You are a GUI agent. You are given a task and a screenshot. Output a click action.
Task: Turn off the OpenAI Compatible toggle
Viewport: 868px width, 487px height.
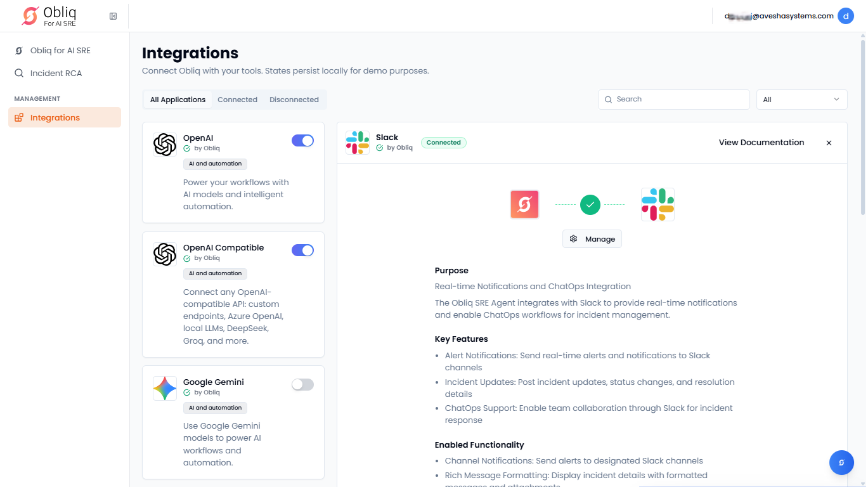click(302, 250)
